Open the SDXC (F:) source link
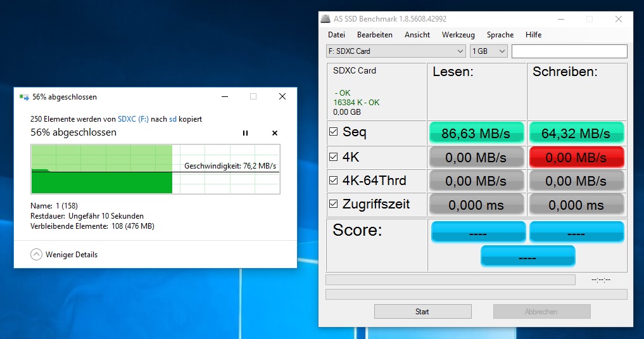Screen dimensions: 644x339 (x=133, y=119)
